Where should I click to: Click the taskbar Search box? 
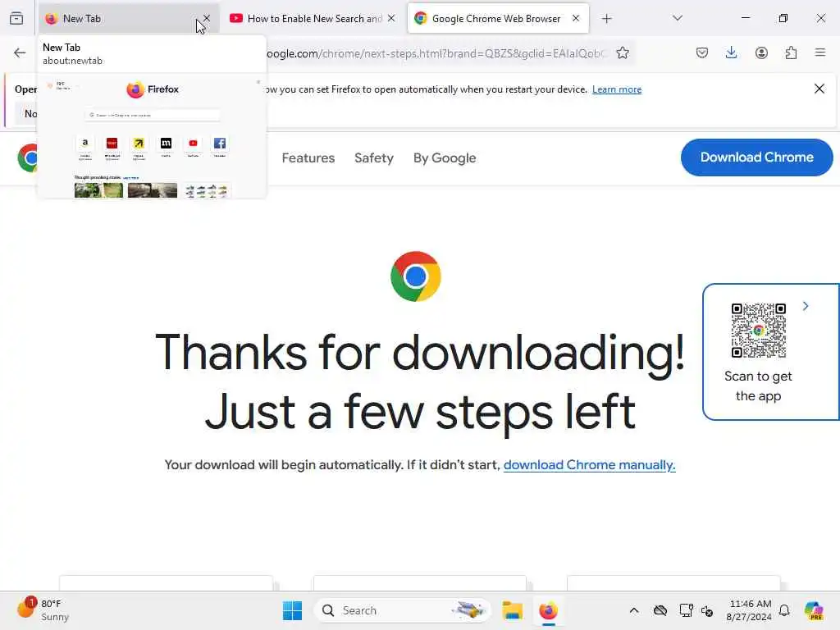(x=403, y=610)
